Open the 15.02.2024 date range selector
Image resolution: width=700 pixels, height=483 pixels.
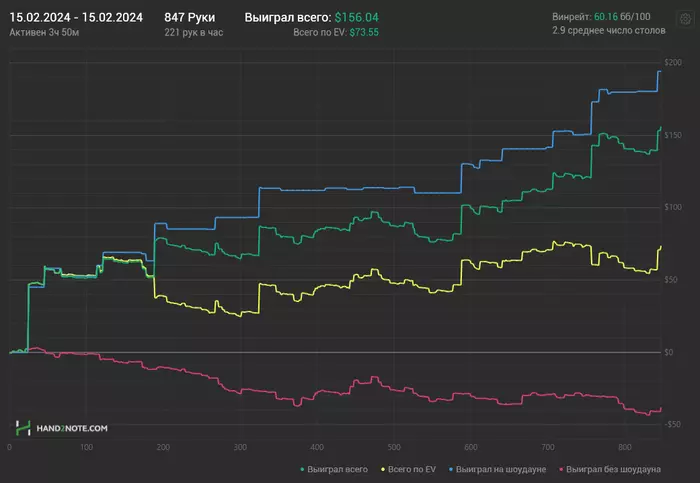coord(75,18)
